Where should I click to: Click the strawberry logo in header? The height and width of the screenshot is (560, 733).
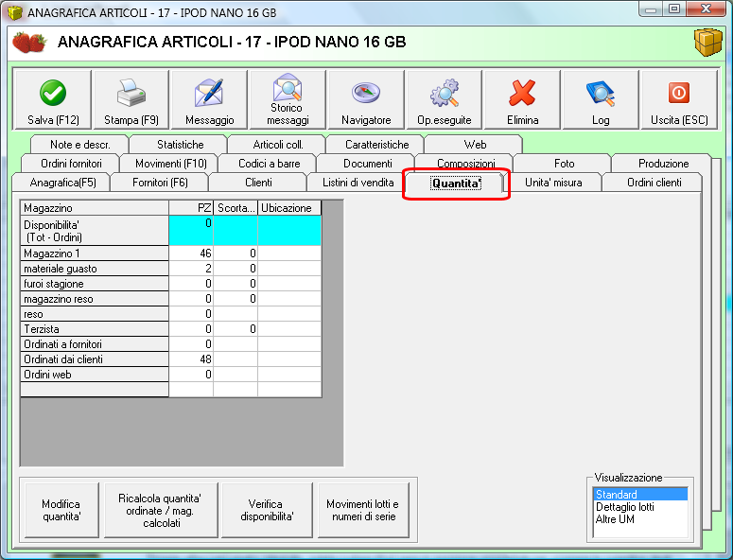[29, 42]
